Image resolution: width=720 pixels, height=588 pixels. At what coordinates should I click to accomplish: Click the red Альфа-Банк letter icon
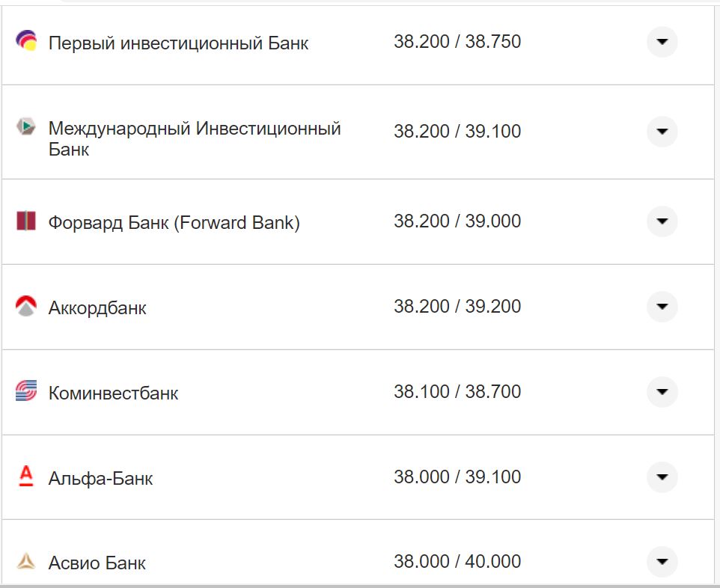pos(25,477)
